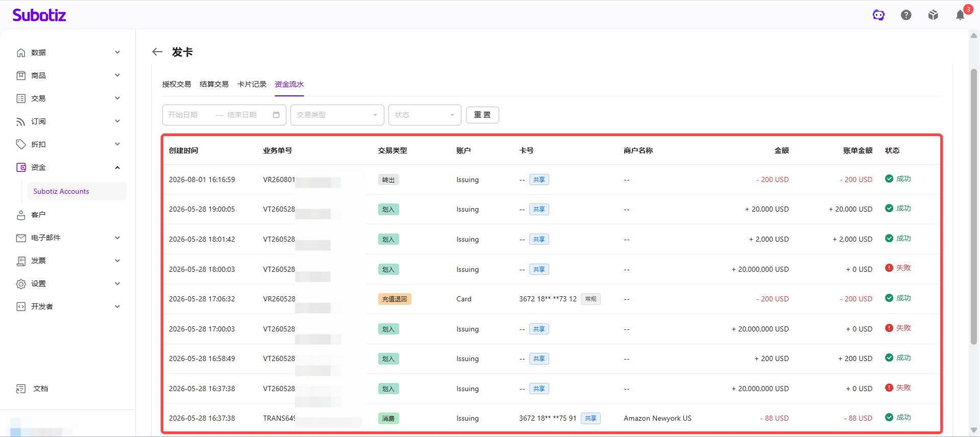Click the Card account cell
Screen dimensions: 980x437
point(464,299)
